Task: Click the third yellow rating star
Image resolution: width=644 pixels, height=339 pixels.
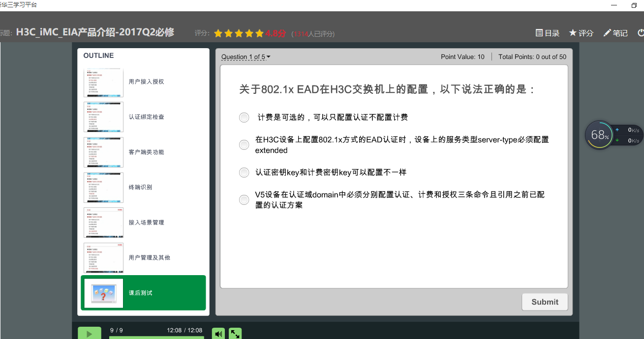Action: pyautogui.click(x=239, y=33)
